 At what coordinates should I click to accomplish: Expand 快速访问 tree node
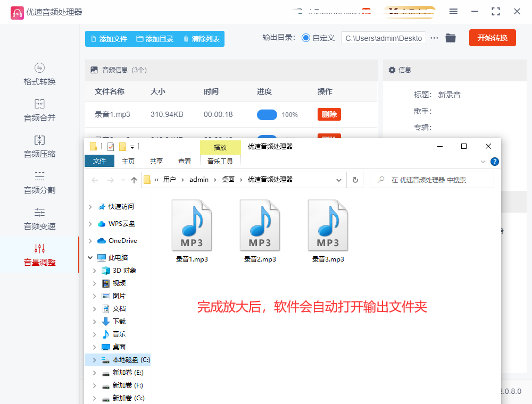coord(90,207)
